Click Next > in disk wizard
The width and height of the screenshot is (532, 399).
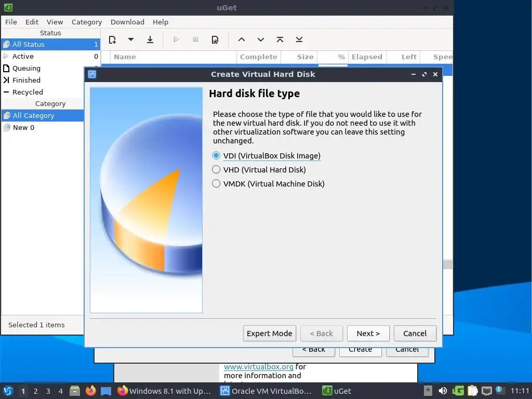[368, 334]
